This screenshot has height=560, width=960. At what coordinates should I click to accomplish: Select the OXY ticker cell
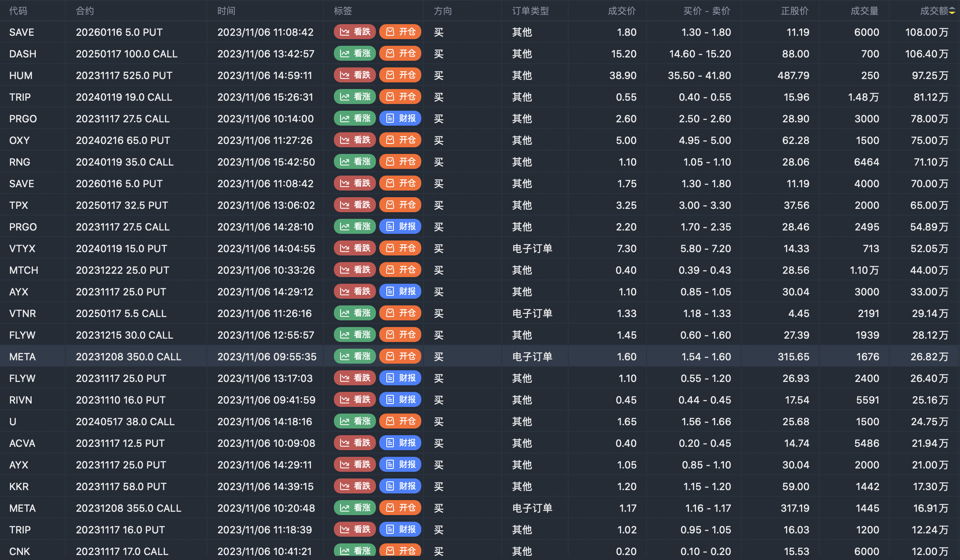click(x=20, y=140)
